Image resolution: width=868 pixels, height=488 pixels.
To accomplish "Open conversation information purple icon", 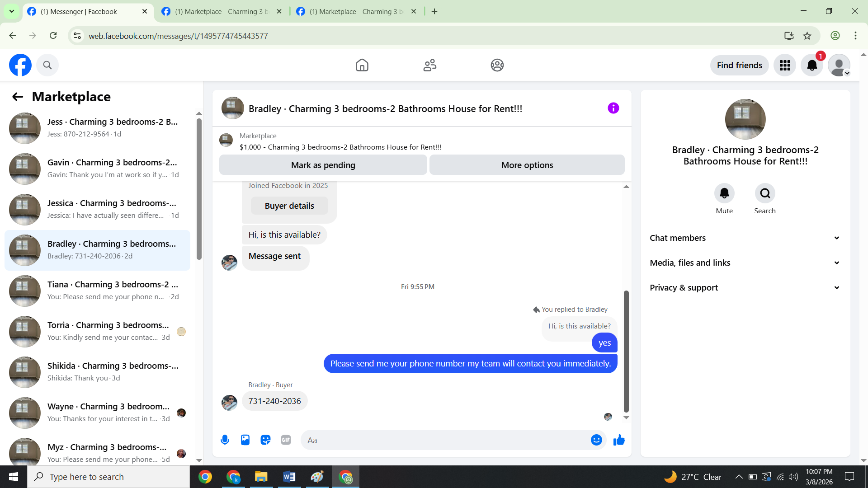I will 613,108.
